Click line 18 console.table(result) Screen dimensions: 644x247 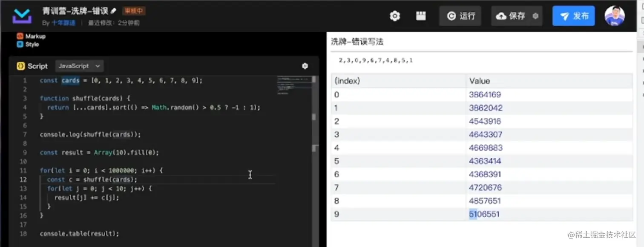click(x=80, y=233)
